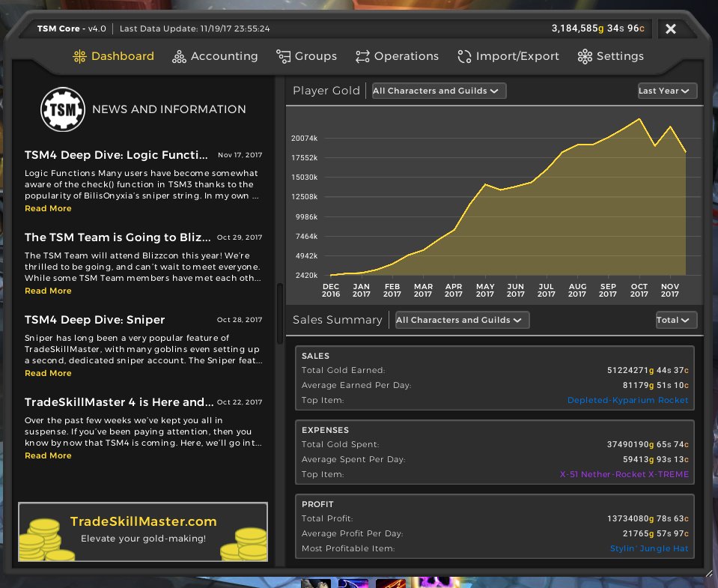Viewport: 718px width, 588px height.
Task: Click the OCT 2017 peak on graph
Action: coord(639,119)
